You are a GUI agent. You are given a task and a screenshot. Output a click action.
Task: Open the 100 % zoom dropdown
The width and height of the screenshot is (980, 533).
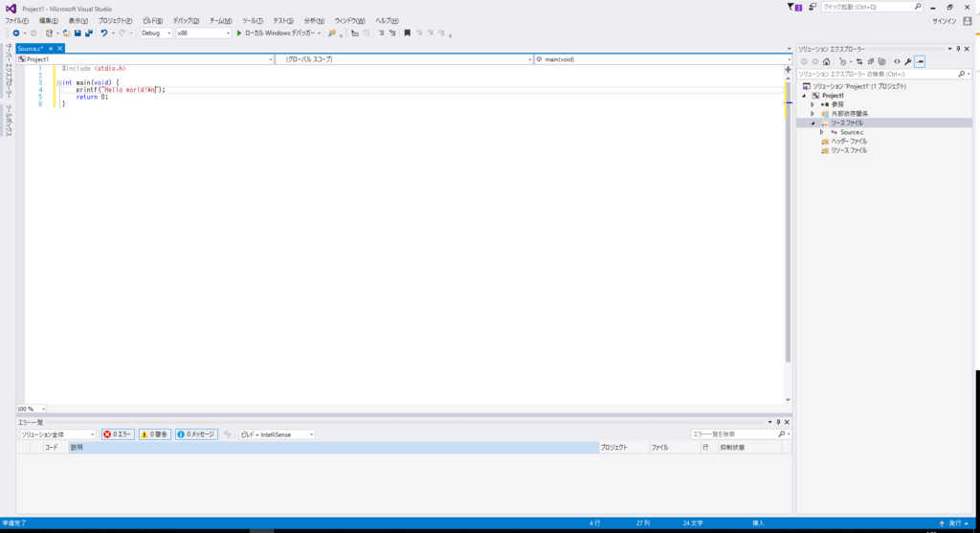click(x=32, y=410)
